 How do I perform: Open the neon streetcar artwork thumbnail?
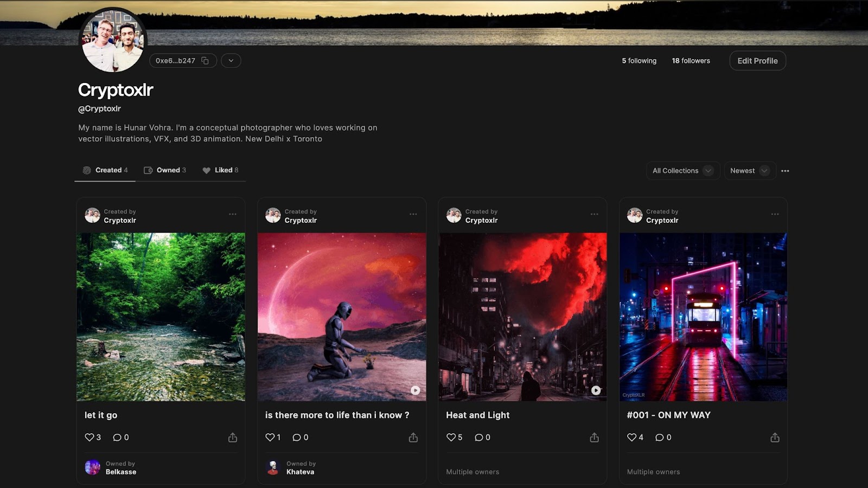tap(703, 317)
